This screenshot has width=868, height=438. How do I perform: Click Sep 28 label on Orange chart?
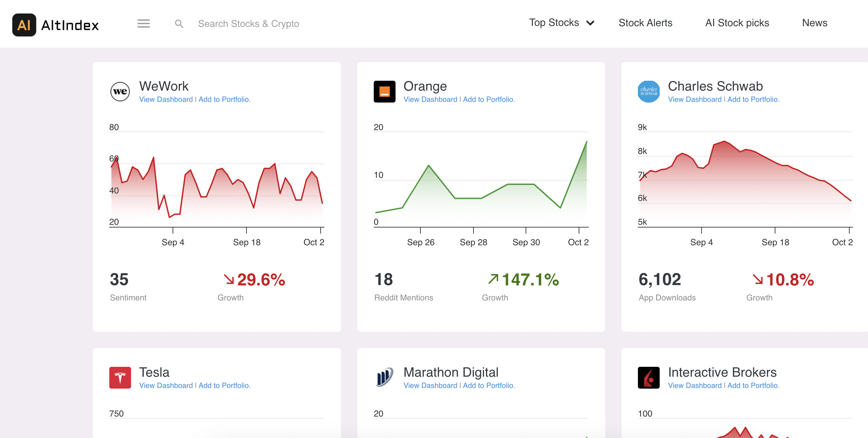click(473, 242)
